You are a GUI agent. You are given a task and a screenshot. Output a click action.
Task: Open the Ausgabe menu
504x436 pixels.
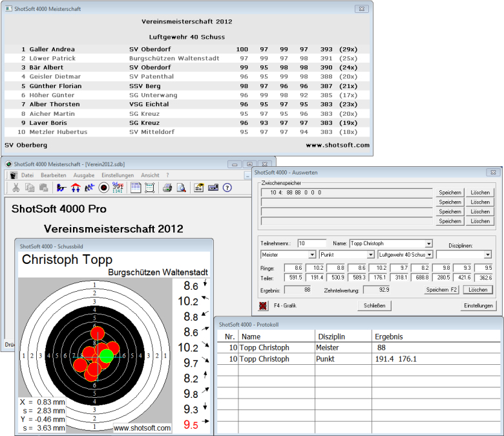[84, 175]
